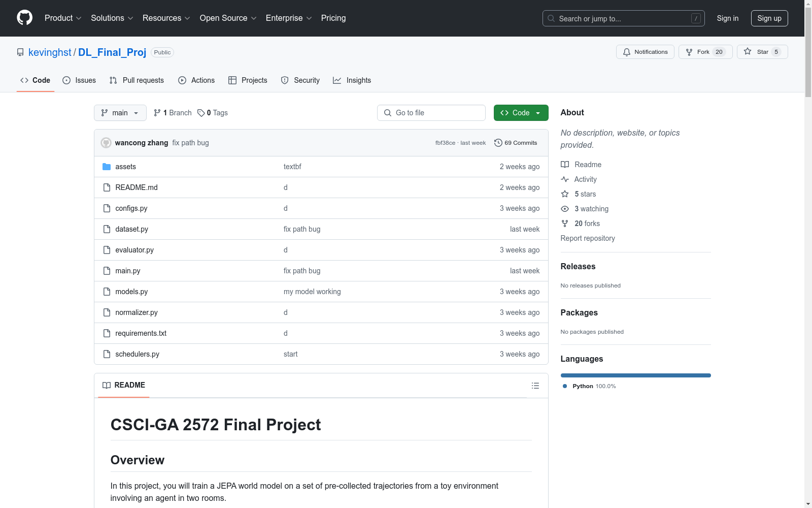Open the green Code dropdown
Viewport: 812px width, 508px height.
pos(521,113)
